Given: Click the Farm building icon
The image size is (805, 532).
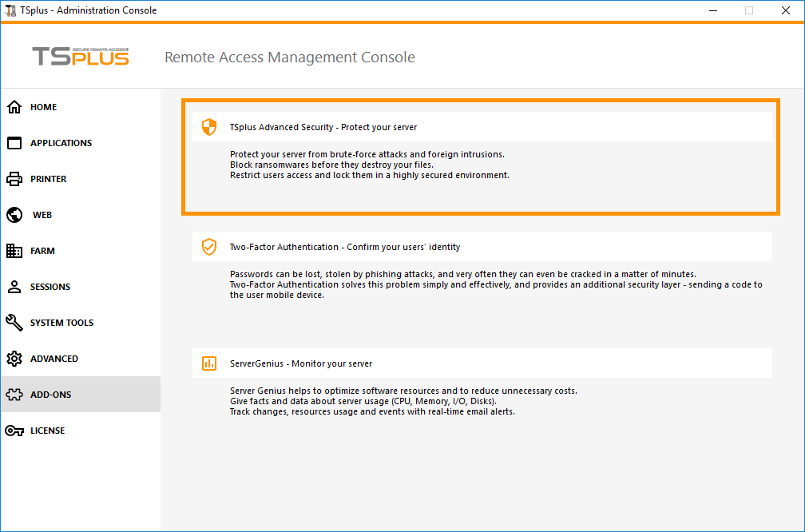Looking at the screenshot, I should 14,251.
